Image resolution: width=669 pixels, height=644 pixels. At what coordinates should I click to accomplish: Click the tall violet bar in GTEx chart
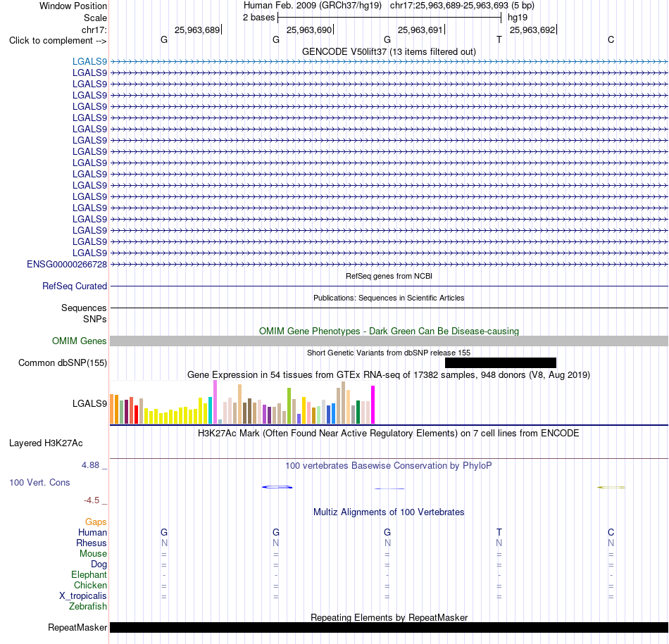point(215,402)
